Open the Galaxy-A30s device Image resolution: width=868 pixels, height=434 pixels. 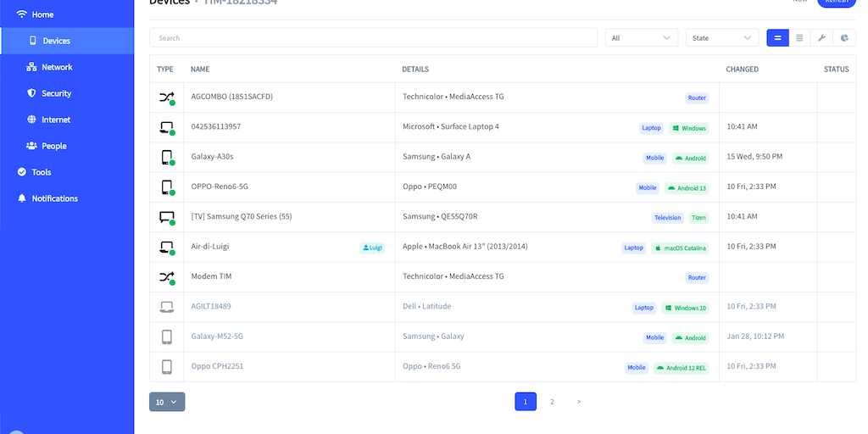pyautogui.click(x=212, y=157)
